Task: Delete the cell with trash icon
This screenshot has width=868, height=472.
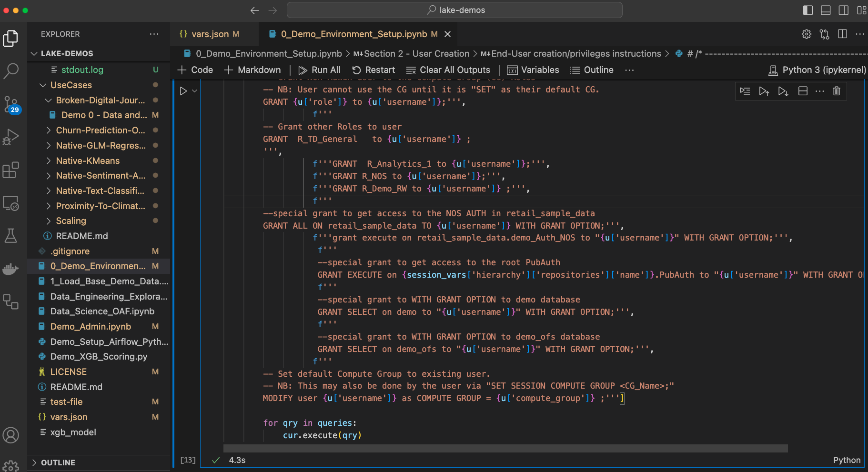Action: point(837,91)
